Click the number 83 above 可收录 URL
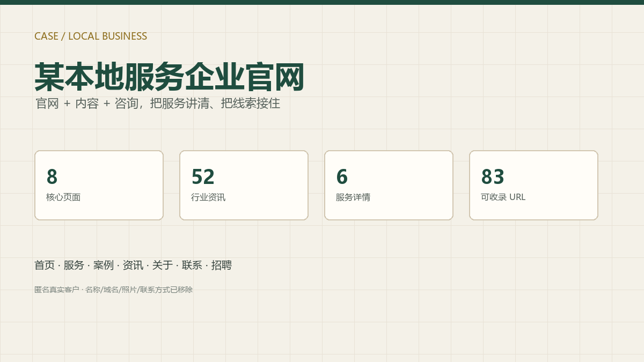This screenshot has width=644, height=362. (x=493, y=176)
